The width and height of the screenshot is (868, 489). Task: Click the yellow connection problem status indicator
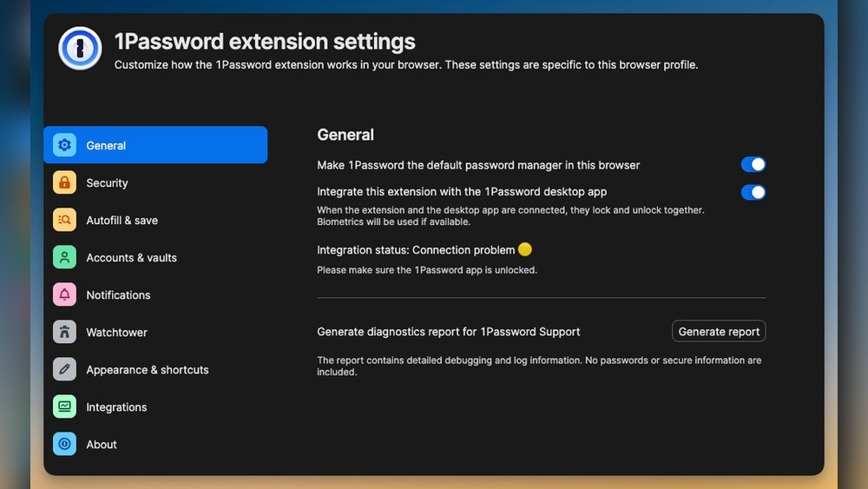[x=525, y=250]
